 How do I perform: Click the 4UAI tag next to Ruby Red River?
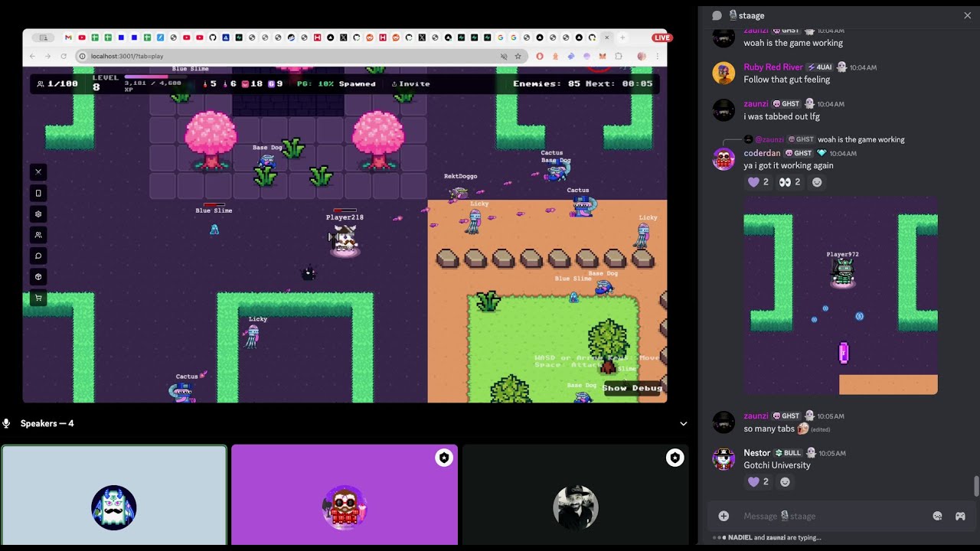[819, 67]
